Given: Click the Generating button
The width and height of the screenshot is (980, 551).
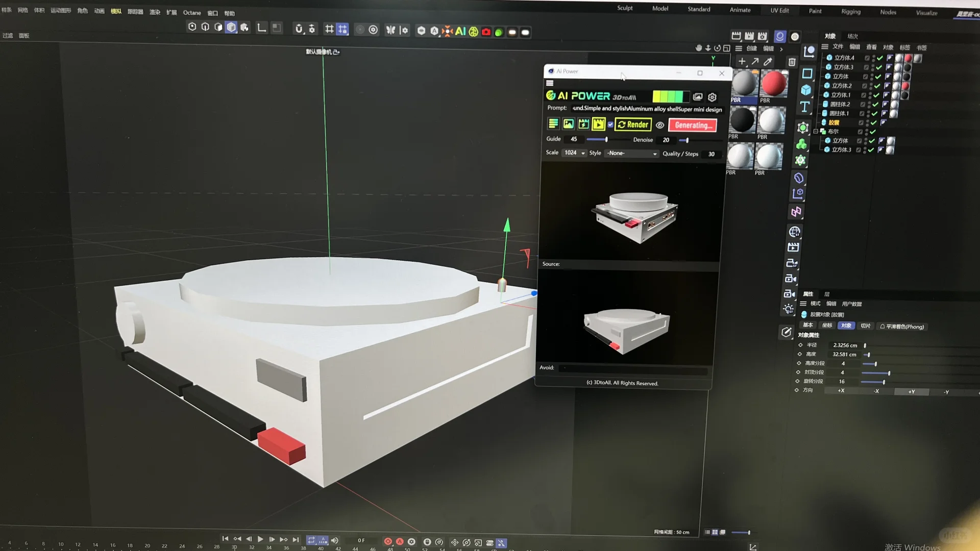Looking at the screenshot, I should pyautogui.click(x=692, y=126).
